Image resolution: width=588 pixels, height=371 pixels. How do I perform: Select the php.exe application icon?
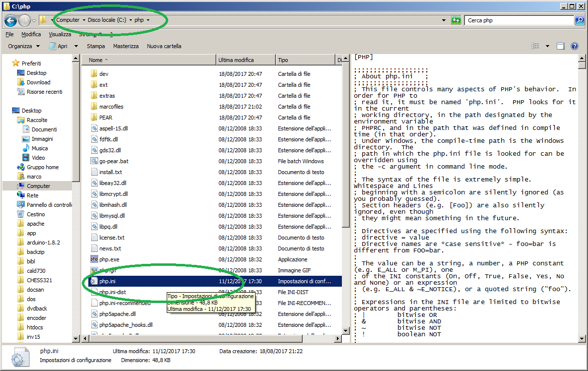[x=94, y=259]
